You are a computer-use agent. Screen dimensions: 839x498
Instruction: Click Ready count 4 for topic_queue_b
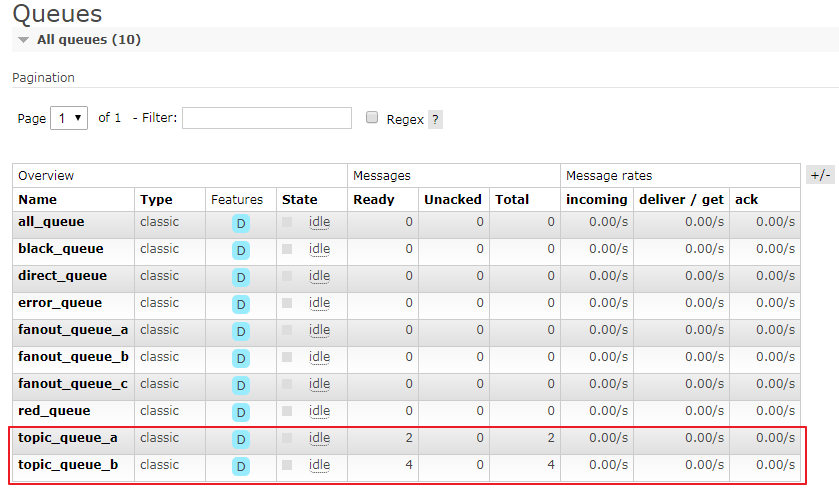(x=409, y=465)
